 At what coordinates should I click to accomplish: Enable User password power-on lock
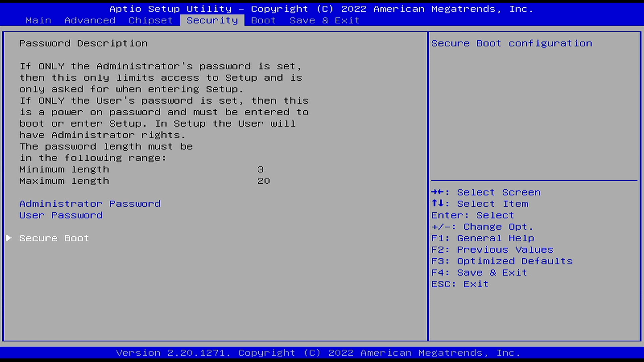61,215
